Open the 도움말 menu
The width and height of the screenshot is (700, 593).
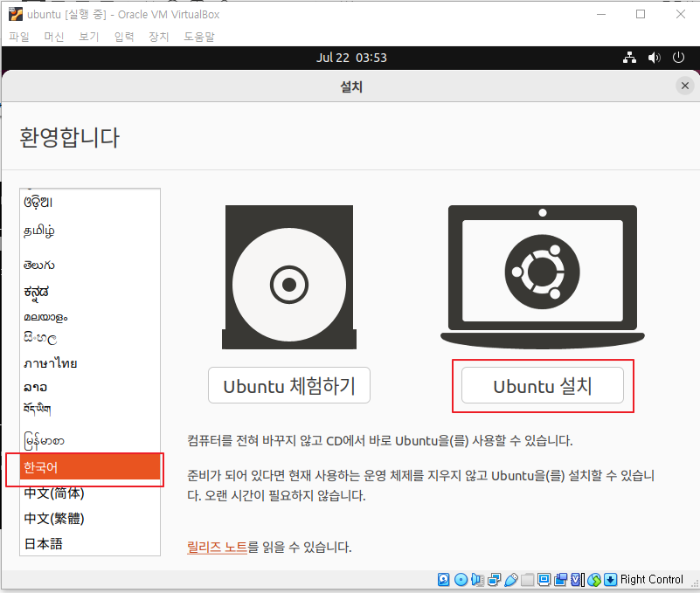click(199, 37)
